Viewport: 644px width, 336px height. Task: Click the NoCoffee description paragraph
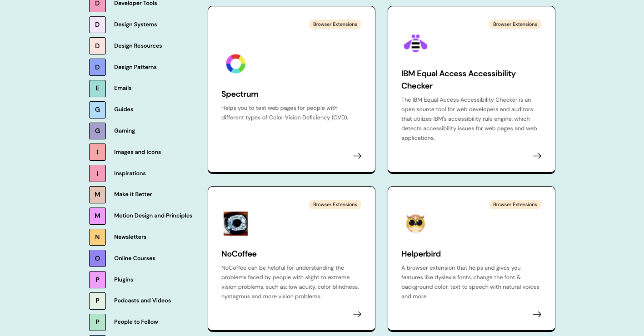(x=290, y=282)
